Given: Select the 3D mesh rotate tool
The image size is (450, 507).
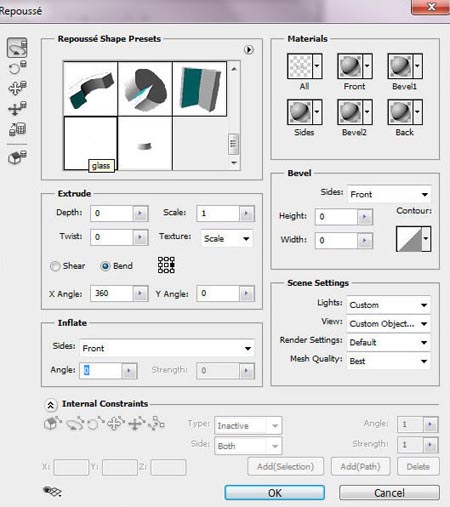Looking at the screenshot, I should tap(17, 48).
